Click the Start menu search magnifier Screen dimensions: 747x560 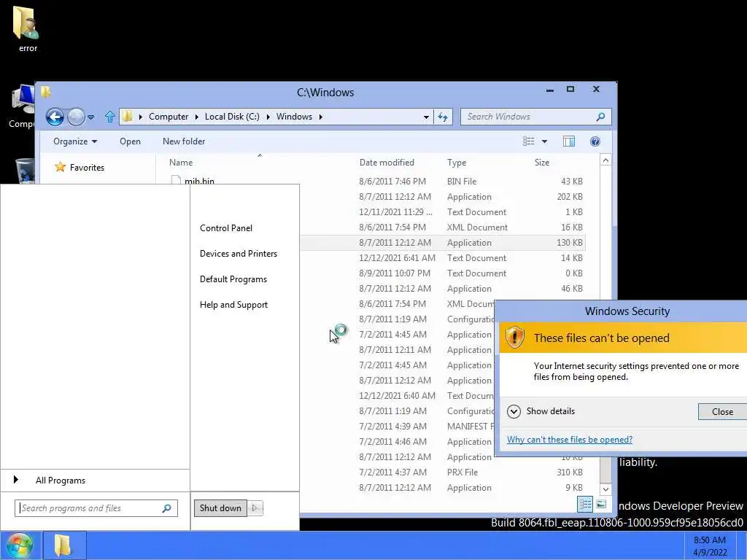coord(166,508)
